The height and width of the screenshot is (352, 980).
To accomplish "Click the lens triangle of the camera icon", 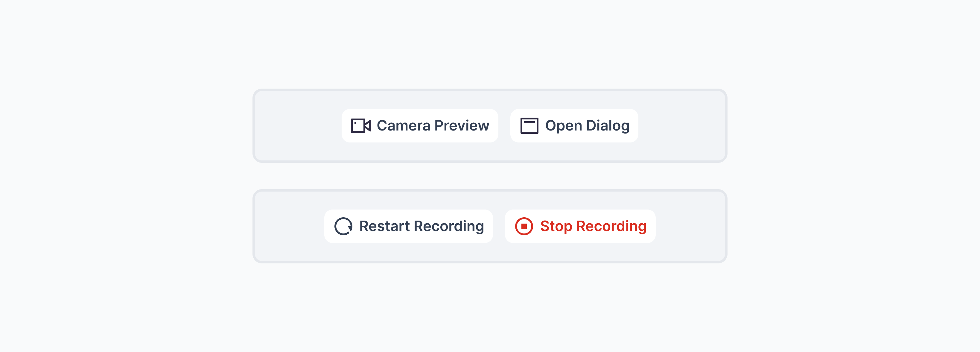I will click(367, 126).
